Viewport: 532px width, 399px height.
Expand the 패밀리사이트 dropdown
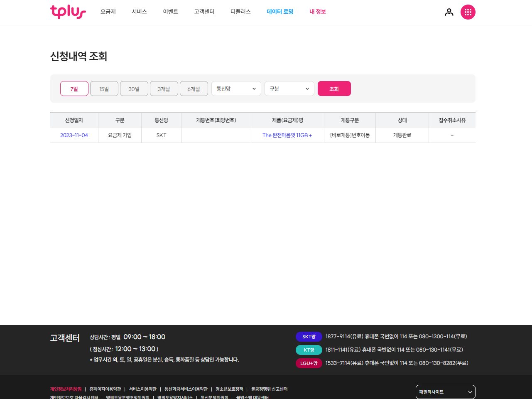pos(445,392)
